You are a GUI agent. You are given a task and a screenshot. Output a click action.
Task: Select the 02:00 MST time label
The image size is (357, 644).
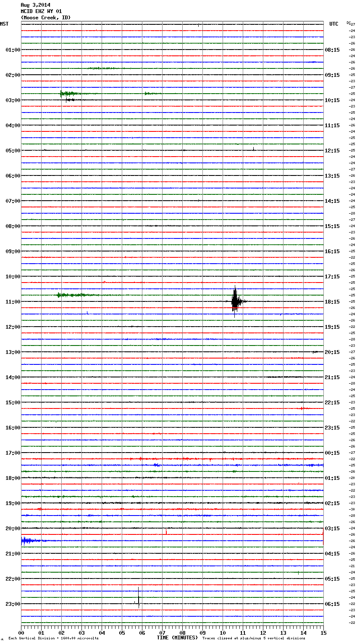13,75
